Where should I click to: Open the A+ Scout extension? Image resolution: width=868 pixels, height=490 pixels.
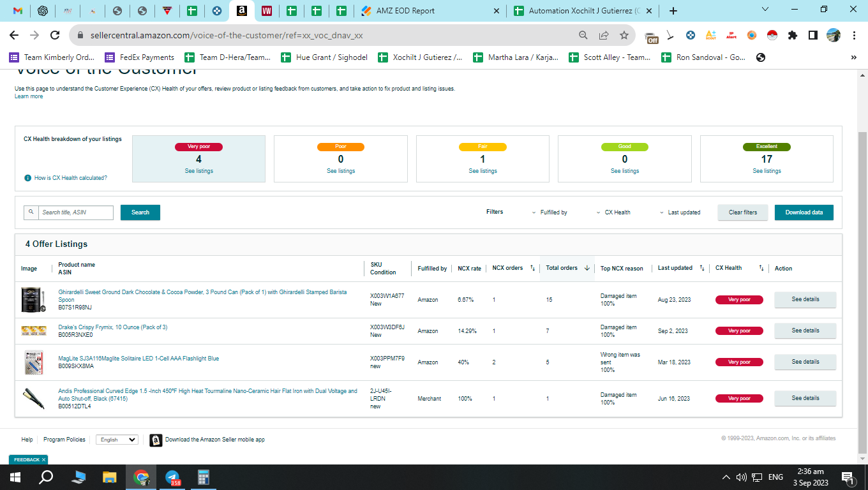(x=710, y=35)
